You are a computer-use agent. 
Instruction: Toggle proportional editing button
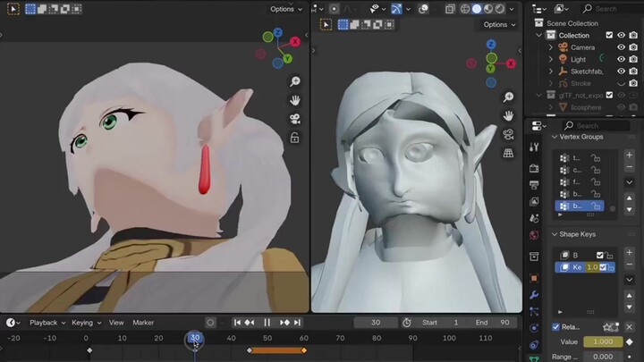pyautogui.click(x=334, y=9)
